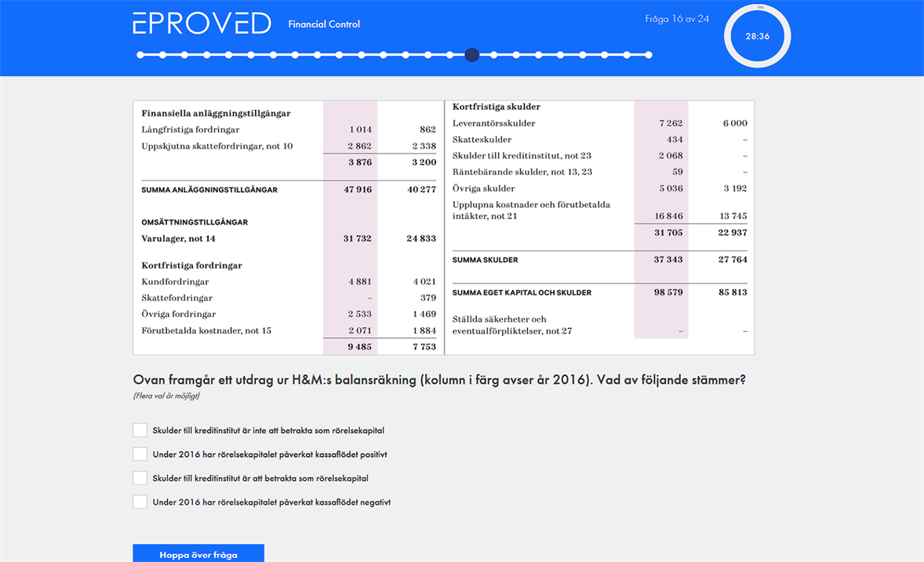924x562 pixels.
Task: Check 'Skulder till kreditinstitut är att betrakta som rörelsekapital'
Action: [x=140, y=478]
